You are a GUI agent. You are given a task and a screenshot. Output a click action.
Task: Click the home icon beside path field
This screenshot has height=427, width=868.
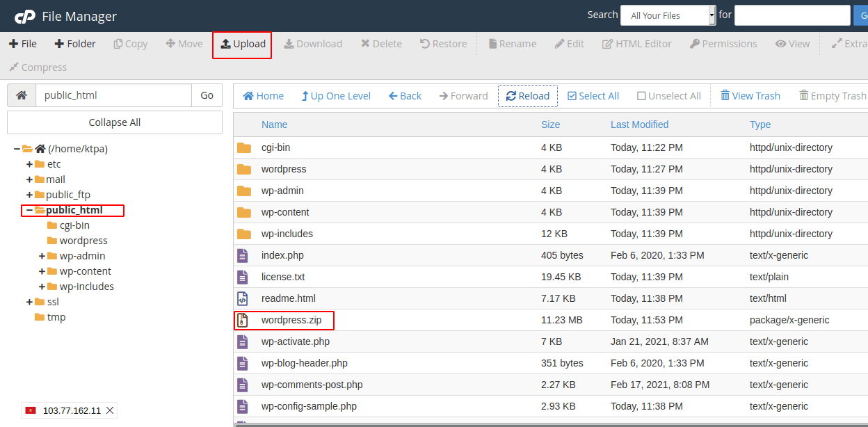pyautogui.click(x=22, y=95)
